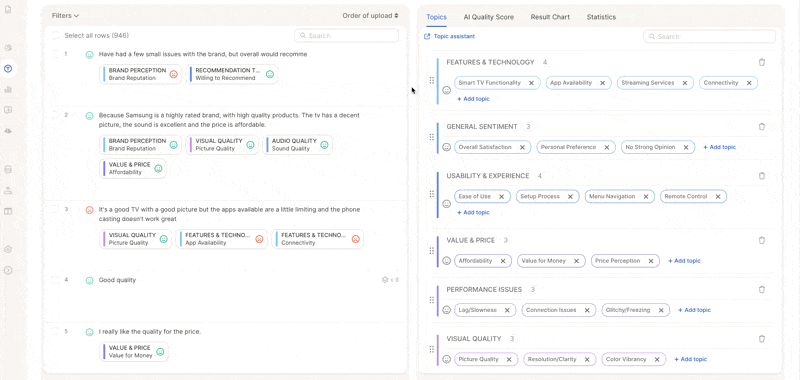Switch to the Result Chart tab
This screenshot has width=800, height=380.
pyautogui.click(x=550, y=17)
